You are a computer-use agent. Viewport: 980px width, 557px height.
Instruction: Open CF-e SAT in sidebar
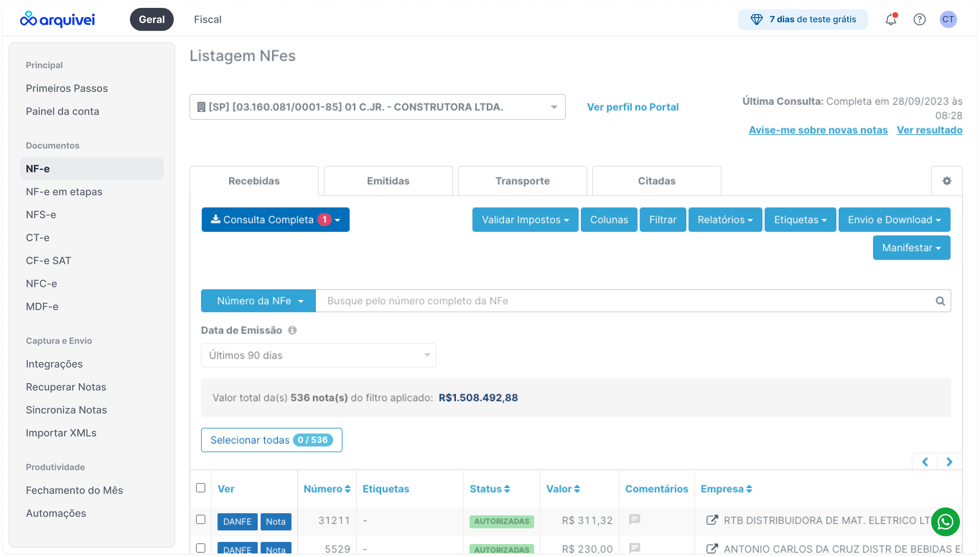48,260
